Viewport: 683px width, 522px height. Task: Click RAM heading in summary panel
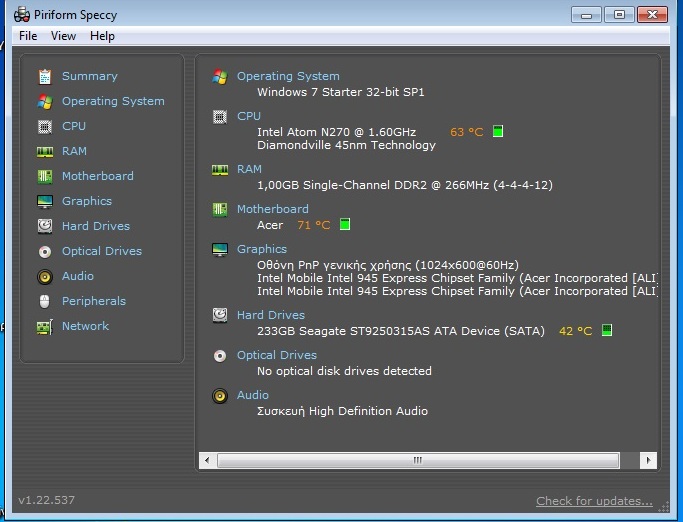[249, 169]
